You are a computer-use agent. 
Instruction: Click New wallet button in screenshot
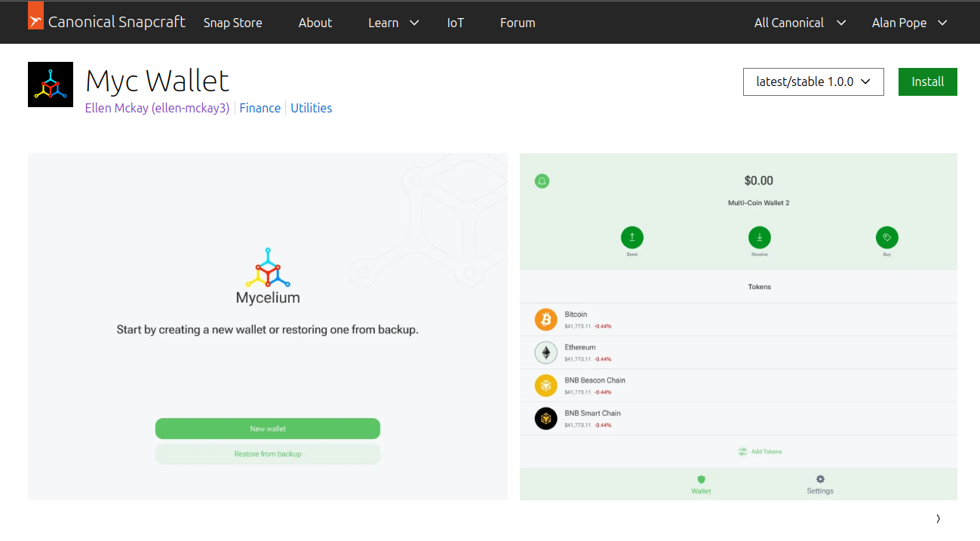268,429
